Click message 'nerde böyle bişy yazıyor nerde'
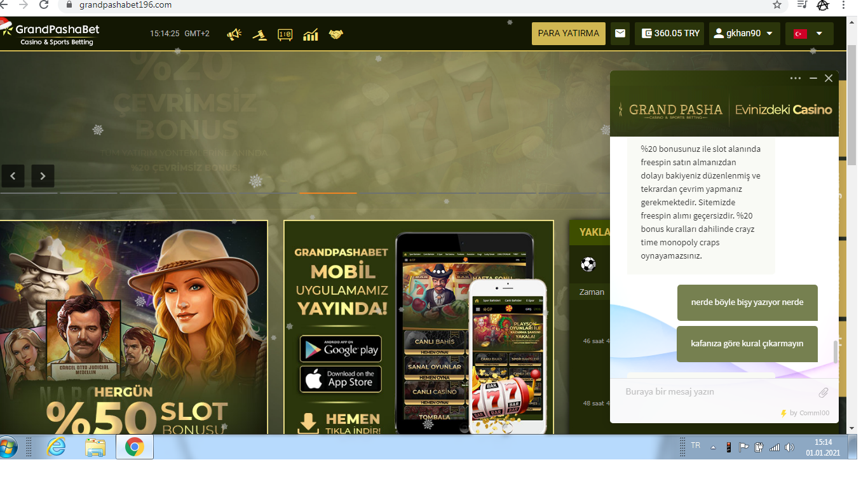The width and height of the screenshot is (868, 488). pyautogui.click(x=747, y=302)
